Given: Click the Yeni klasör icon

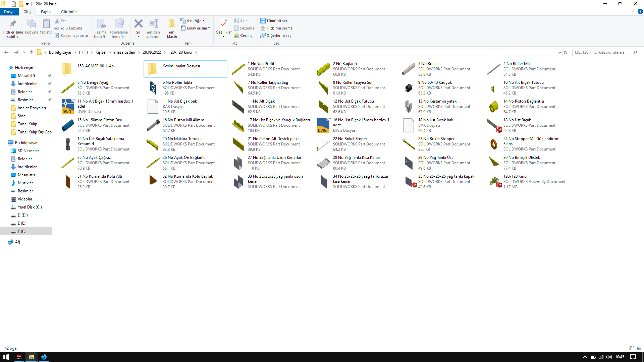Looking at the screenshot, I should [172, 24].
